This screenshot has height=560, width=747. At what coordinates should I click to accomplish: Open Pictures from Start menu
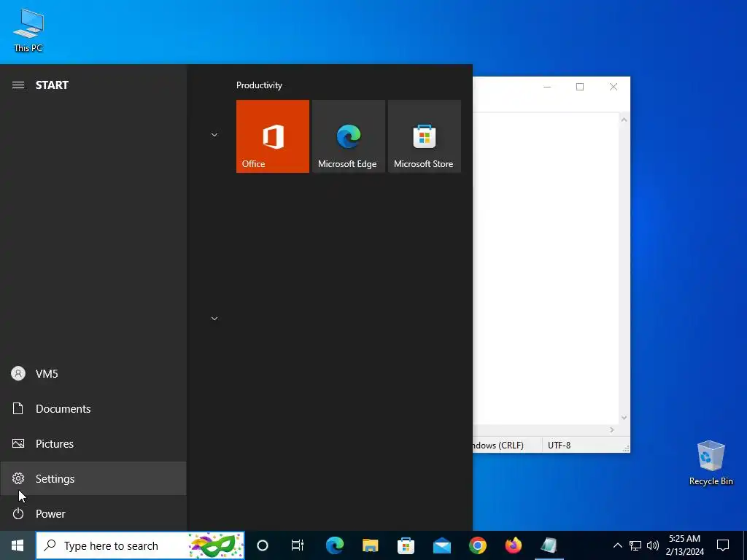pyautogui.click(x=93, y=444)
